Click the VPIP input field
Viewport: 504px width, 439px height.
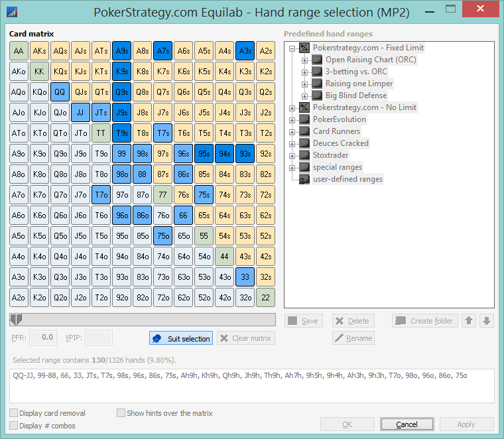(x=99, y=338)
